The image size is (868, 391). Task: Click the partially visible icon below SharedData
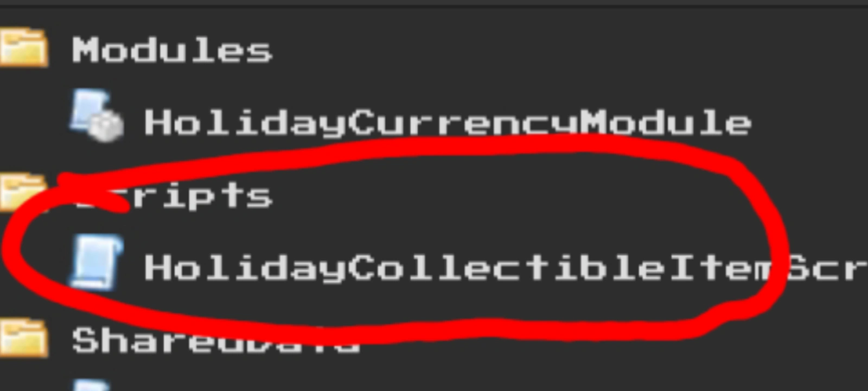click(92, 386)
